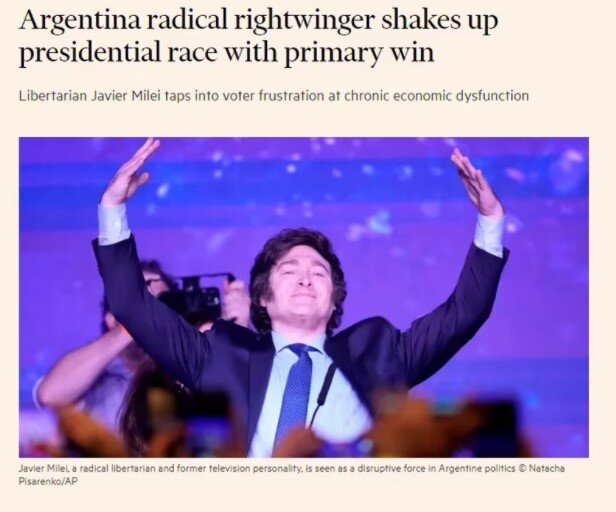Viewport: 616px width, 512px height.
Task: Click the name "Javier Milei" in the subheading
Action: (x=126, y=95)
